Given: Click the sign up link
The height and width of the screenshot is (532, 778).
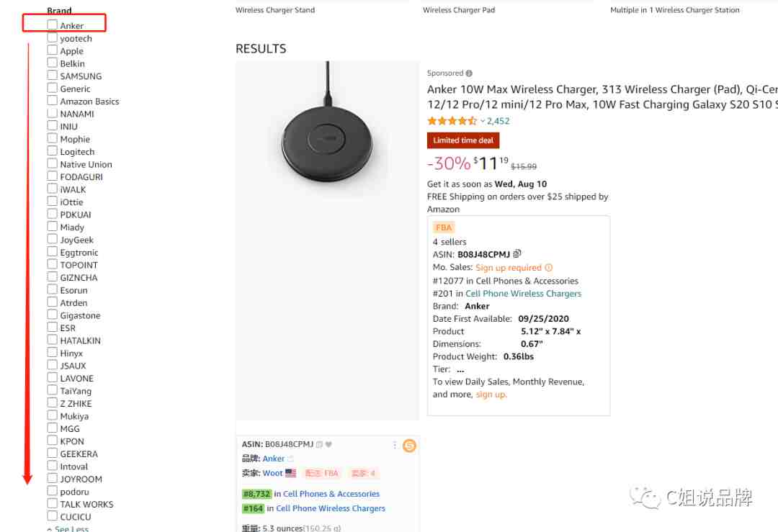Looking at the screenshot, I should point(491,395).
